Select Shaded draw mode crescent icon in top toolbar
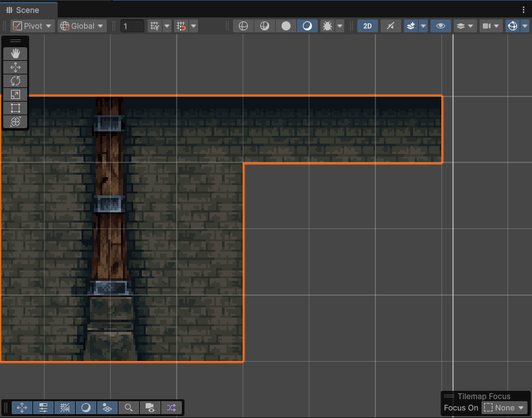Screen dimensions: 532x418 click(307, 26)
